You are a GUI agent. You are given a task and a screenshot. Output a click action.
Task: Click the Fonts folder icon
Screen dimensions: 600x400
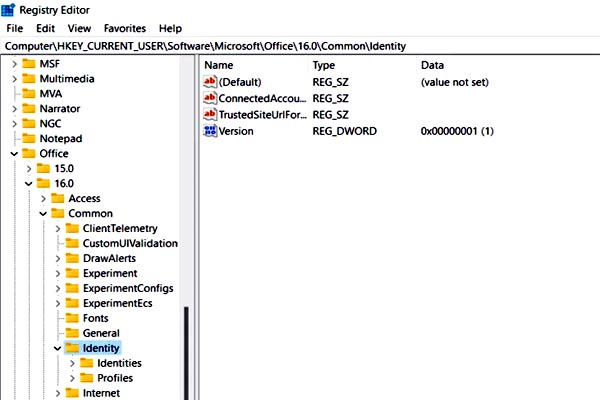tap(72, 318)
